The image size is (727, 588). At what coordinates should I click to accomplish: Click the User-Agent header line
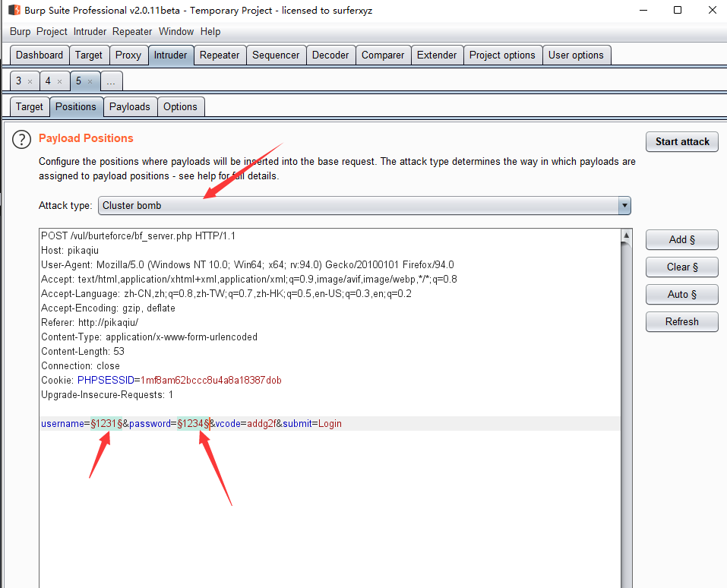[248, 265]
